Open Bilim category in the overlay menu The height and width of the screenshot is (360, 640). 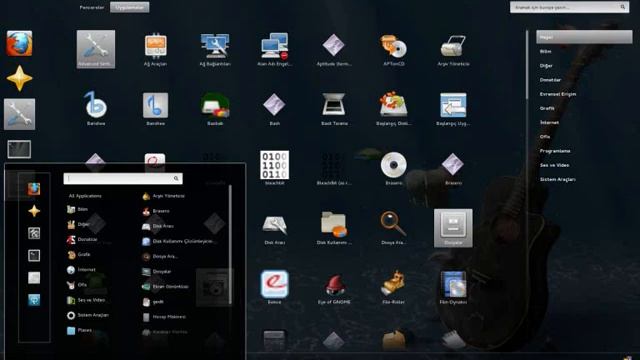(78, 209)
